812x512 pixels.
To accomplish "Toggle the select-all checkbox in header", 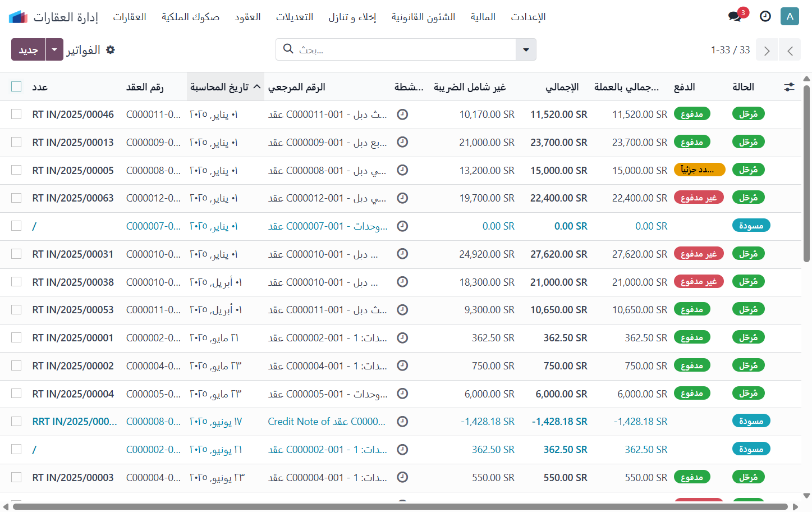I will click(16, 86).
